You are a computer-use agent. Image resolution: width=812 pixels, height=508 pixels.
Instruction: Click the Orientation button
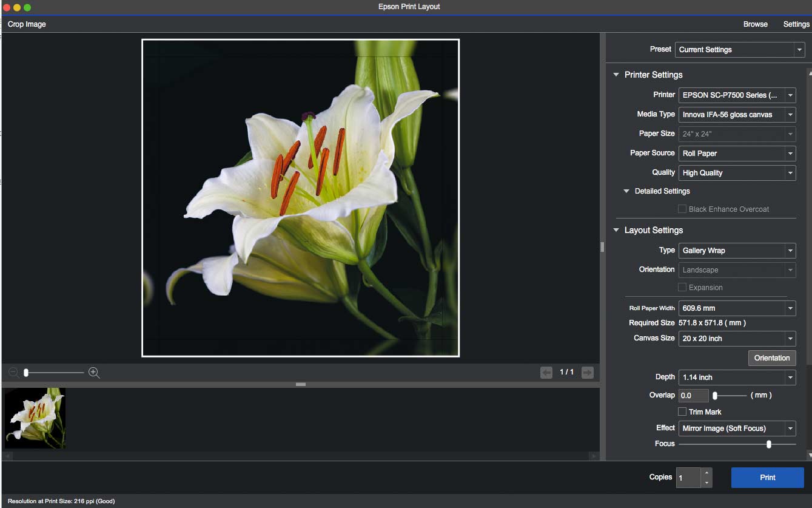772,357
